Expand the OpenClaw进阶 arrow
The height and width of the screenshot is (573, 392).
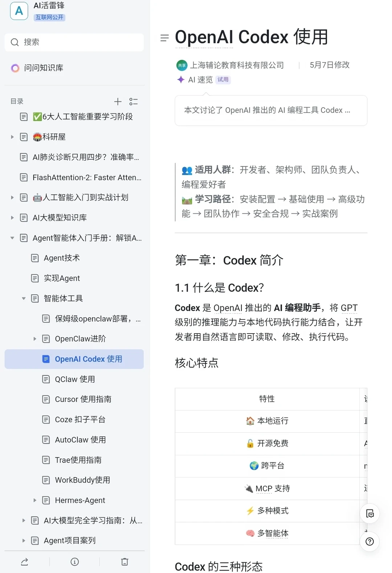point(35,339)
